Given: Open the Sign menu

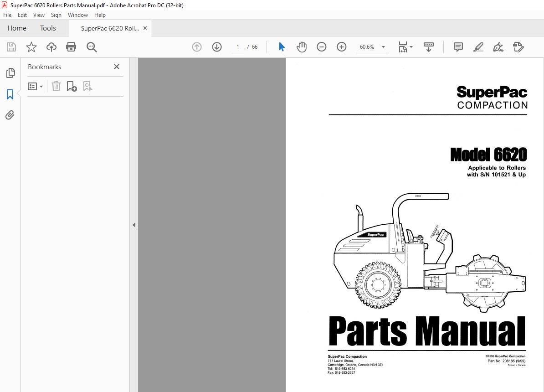Looking at the screenshot, I should coord(56,15).
